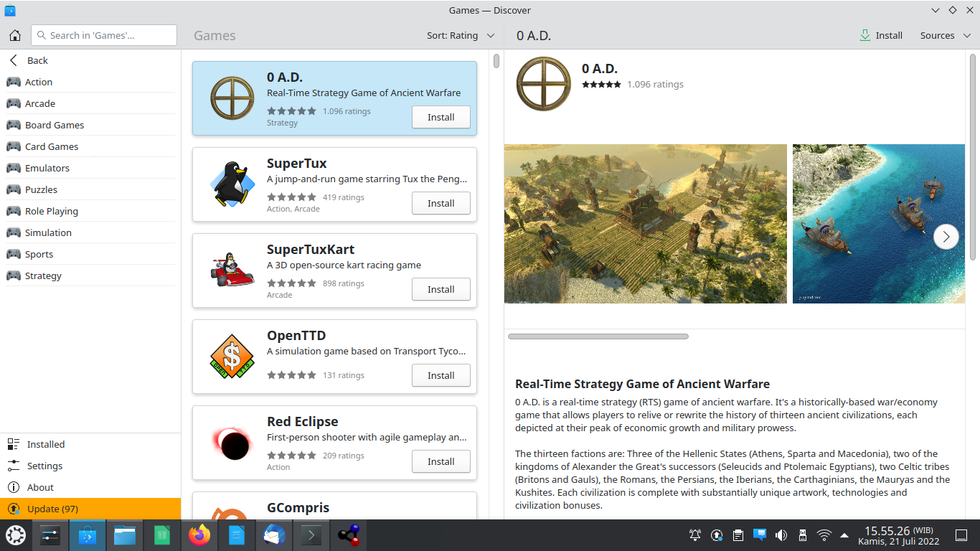
Task: Open the notifications bell in tray
Action: point(694,535)
